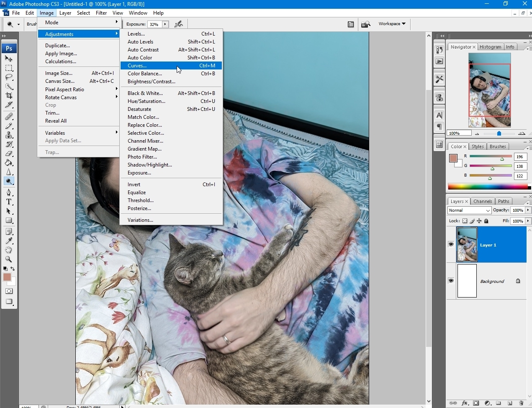Open the Workspace dropdown

[392, 24]
